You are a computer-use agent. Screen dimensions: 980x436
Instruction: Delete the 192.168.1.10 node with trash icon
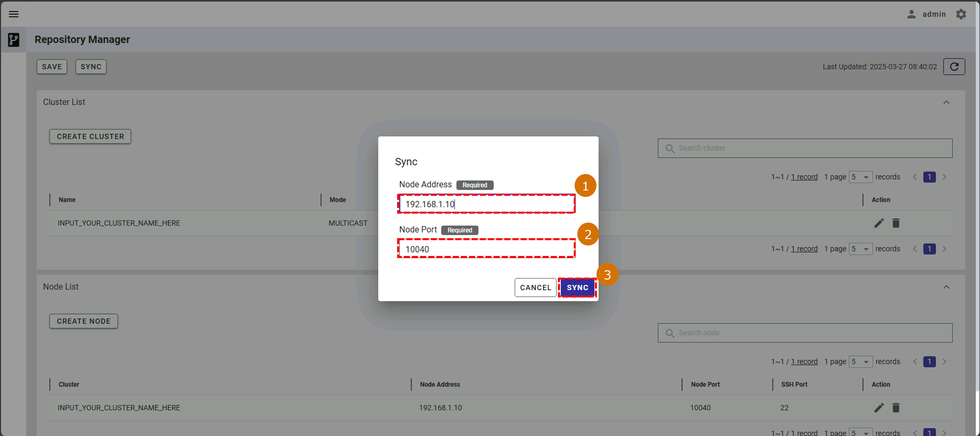(896, 407)
